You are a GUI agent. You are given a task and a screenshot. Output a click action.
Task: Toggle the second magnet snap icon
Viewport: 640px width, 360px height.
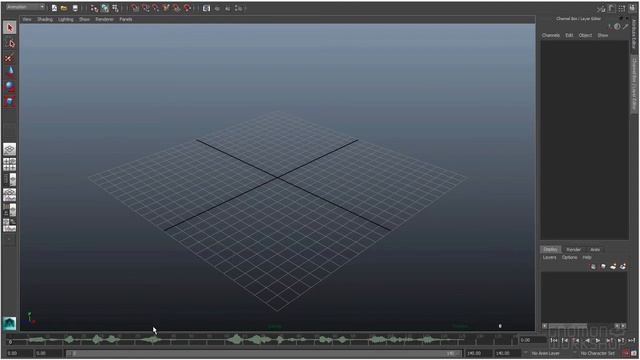click(145, 8)
